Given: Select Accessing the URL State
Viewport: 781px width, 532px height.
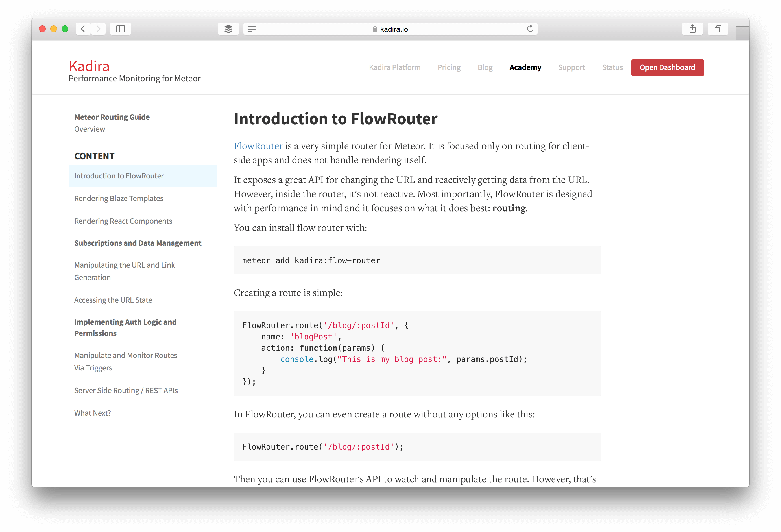Looking at the screenshot, I should coord(113,300).
